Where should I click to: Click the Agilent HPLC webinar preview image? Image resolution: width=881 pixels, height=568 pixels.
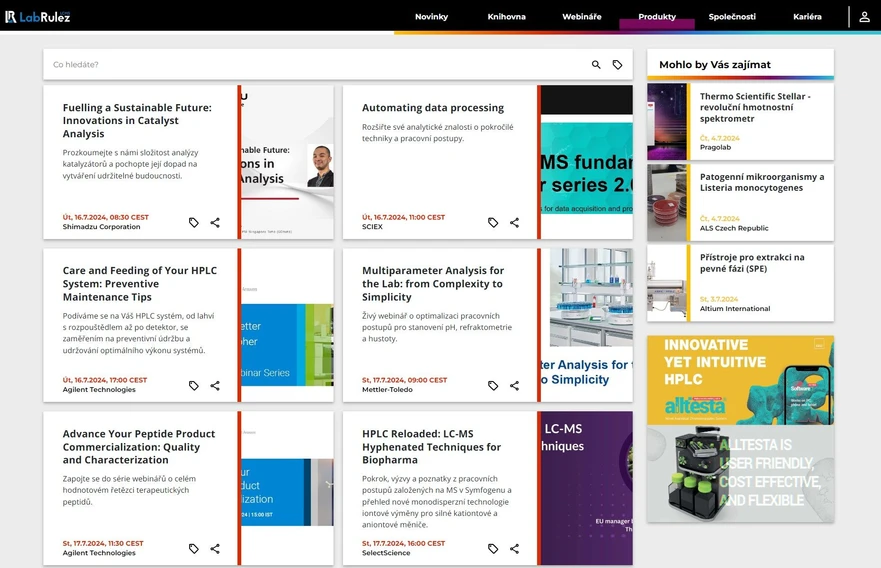point(287,325)
